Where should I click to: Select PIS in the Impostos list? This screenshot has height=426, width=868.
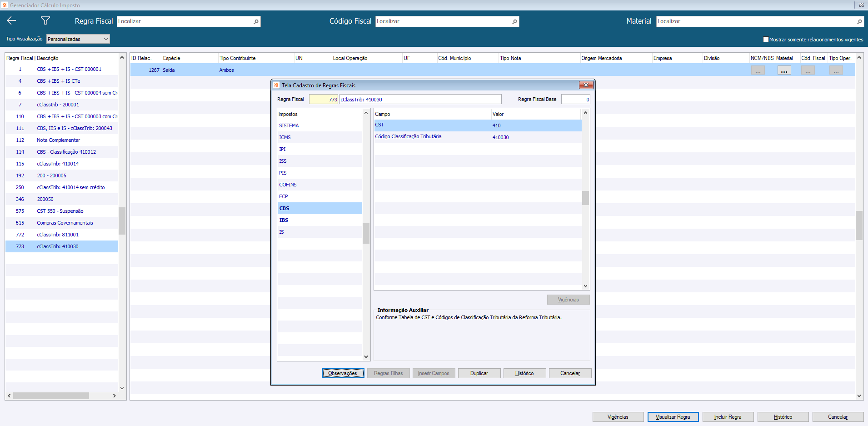[x=320, y=173]
